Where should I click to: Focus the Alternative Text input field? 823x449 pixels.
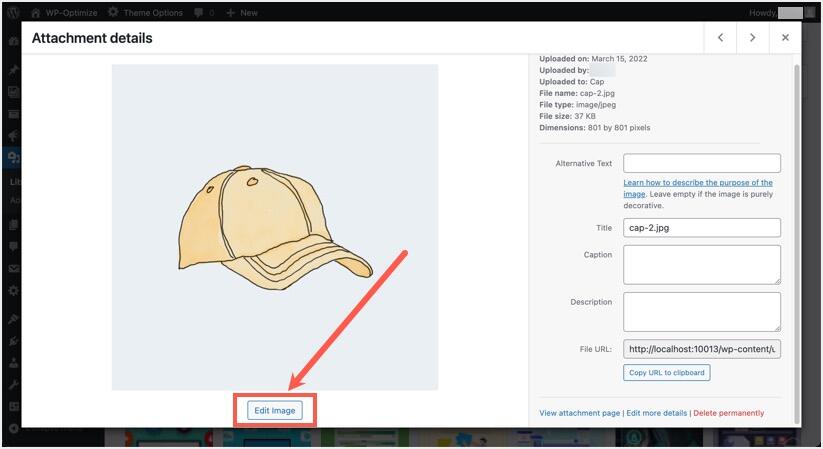[701, 163]
